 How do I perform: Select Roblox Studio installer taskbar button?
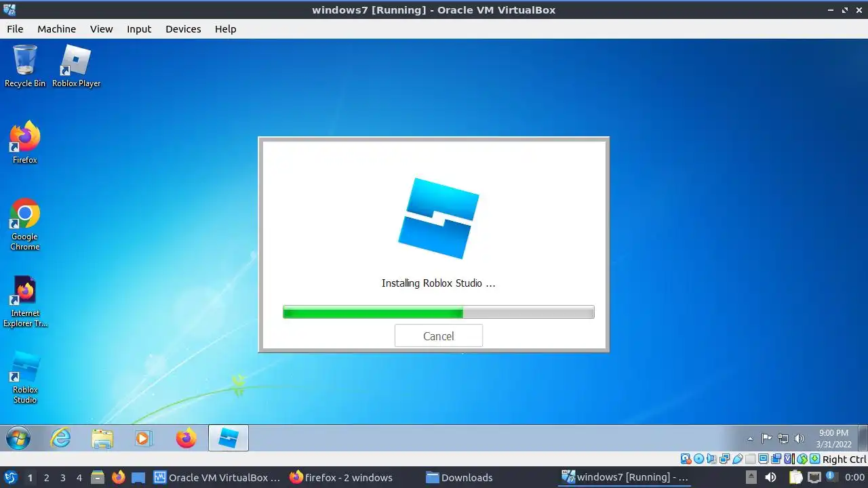point(229,438)
